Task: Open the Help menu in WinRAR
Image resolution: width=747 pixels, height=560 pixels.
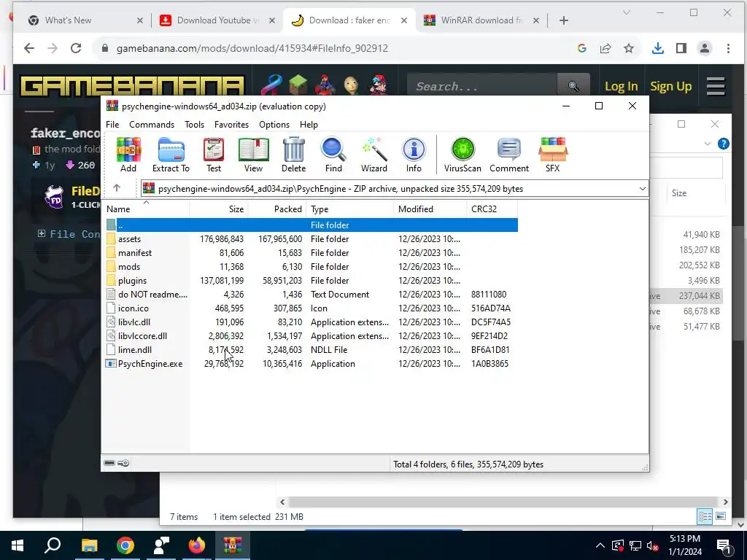Action: pyautogui.click(x=309, y=124)
